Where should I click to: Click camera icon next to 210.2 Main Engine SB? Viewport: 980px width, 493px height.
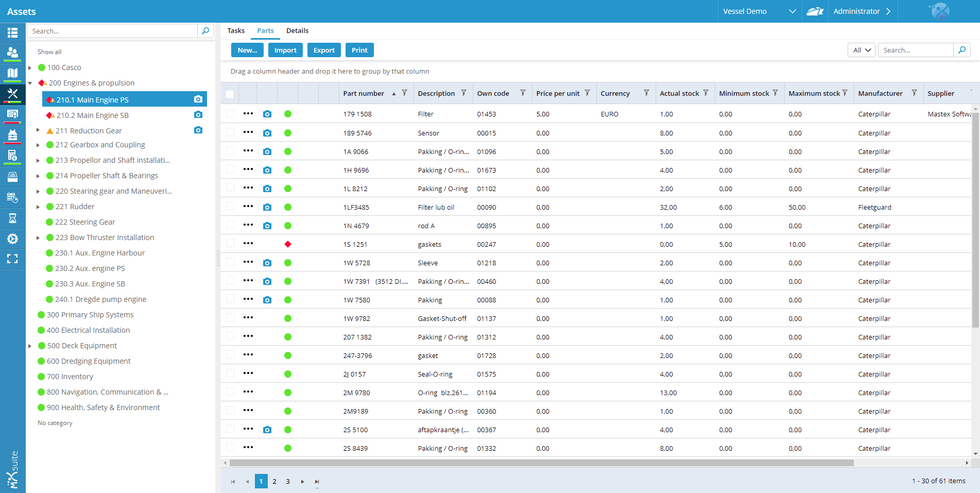(198, 115)
